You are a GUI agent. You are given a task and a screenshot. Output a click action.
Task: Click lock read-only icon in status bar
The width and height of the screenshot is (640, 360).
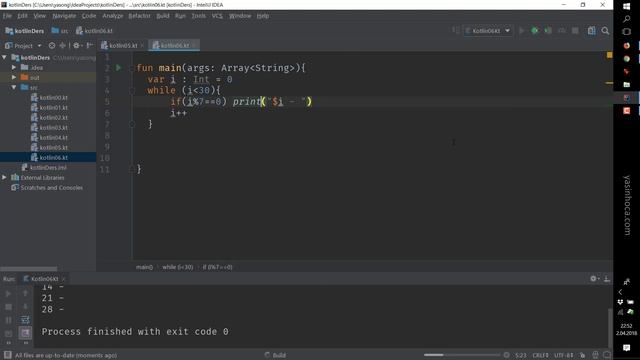click(x=582, y=355)
